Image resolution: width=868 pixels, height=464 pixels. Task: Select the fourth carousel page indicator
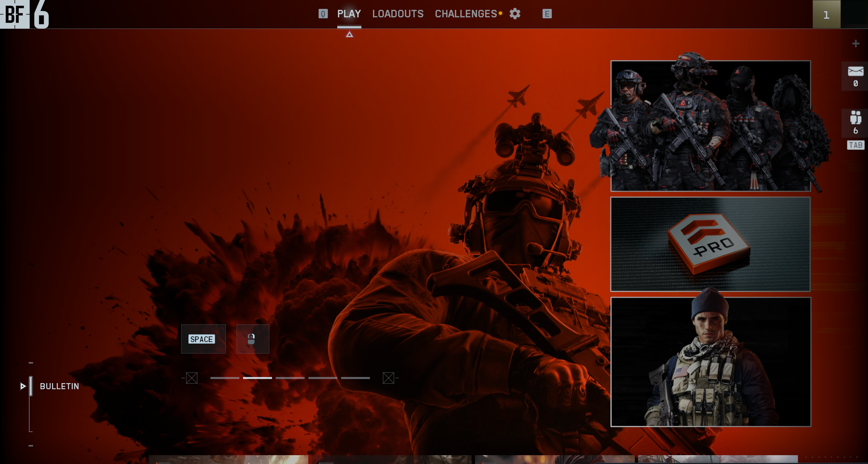click(323, 378)
